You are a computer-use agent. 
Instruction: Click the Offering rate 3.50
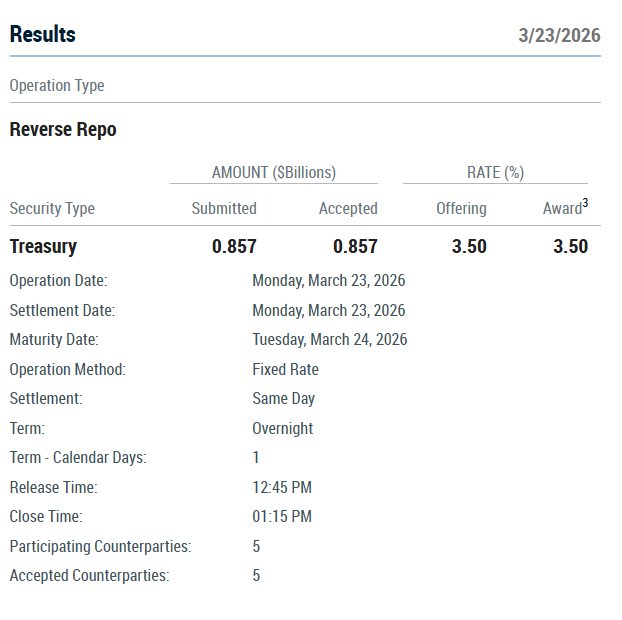click(469, 246)
